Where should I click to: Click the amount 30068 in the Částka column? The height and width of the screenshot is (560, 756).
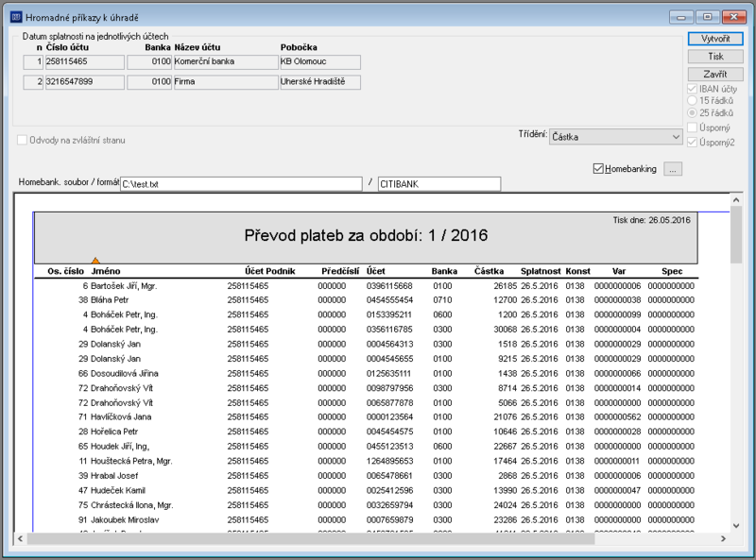(x=506, y=330)
